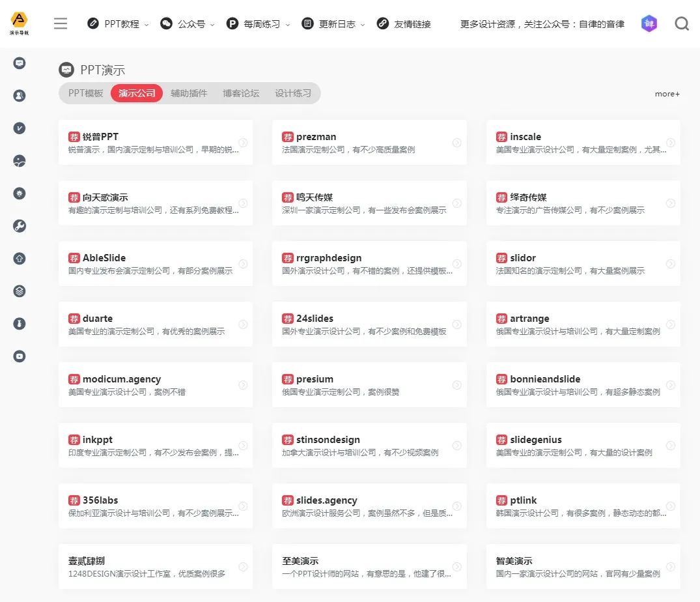Switch to the 设计练习 tab

click(293, 93)
